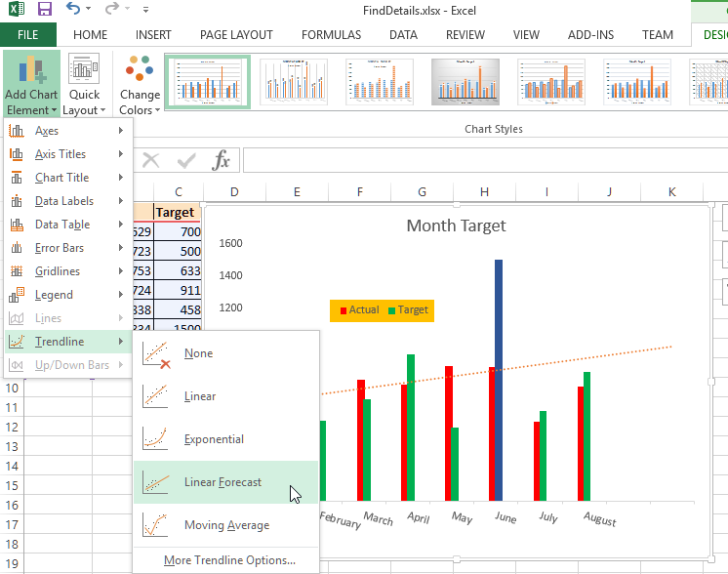Select row 14 header
Screen dimensions: 728x574
click(12, 466)
